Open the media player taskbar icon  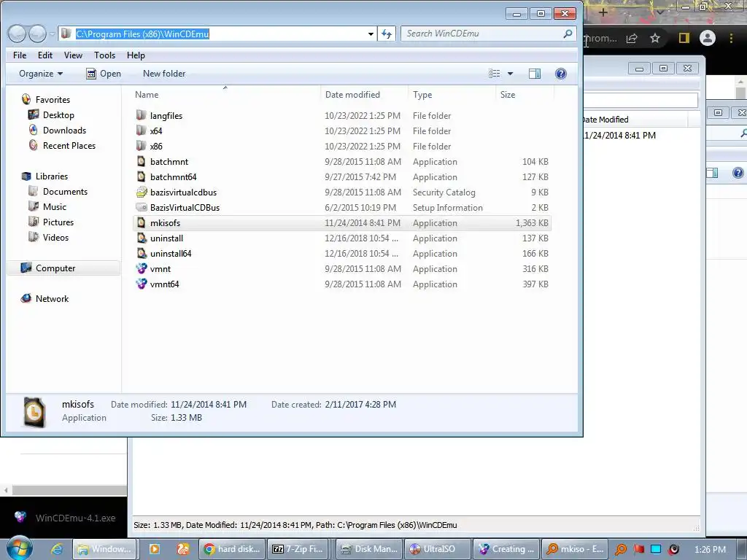tap(155, 549)
